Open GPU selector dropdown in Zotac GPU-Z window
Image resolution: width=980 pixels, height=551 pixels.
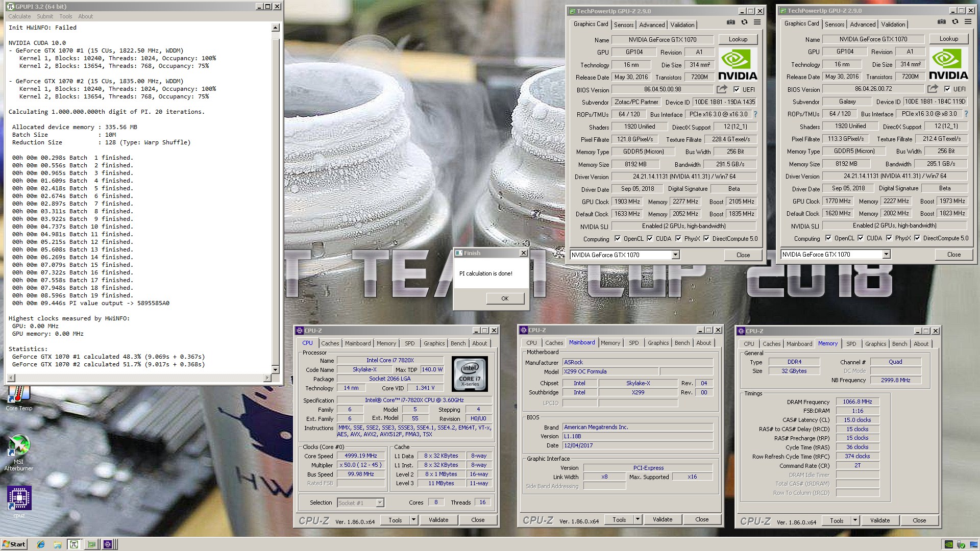[x=675, y=255]
